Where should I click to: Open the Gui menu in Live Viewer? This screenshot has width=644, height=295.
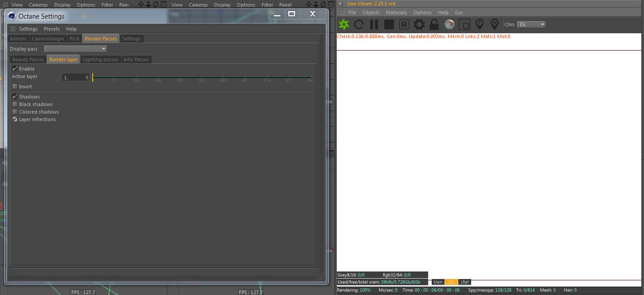(459, 12)
